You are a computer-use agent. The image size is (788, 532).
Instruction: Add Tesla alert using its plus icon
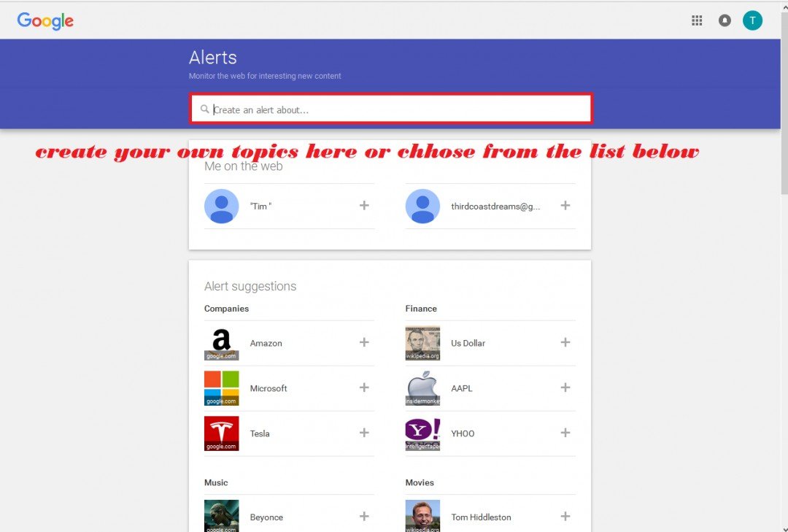tap(364, 433)
